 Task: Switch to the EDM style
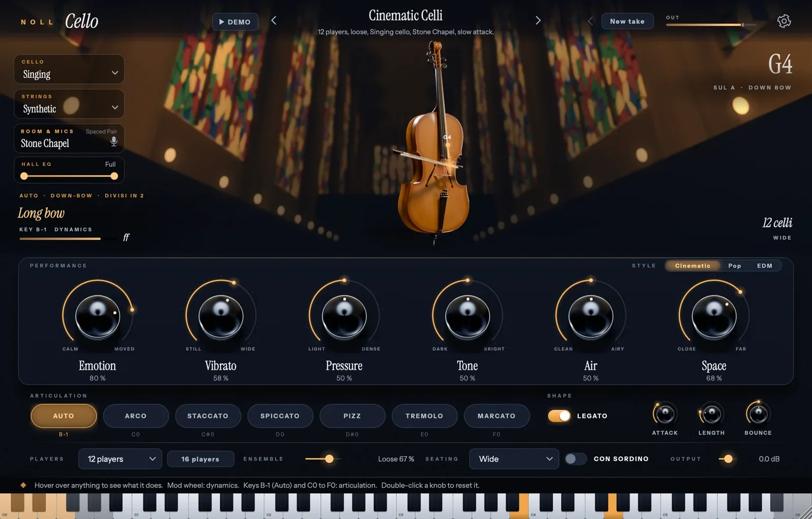coord(765,266)
